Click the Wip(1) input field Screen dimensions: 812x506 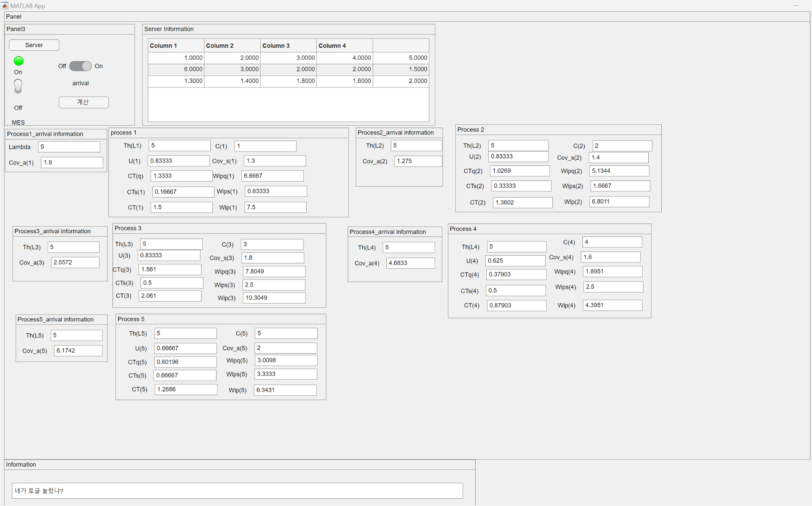click(275, 207)
